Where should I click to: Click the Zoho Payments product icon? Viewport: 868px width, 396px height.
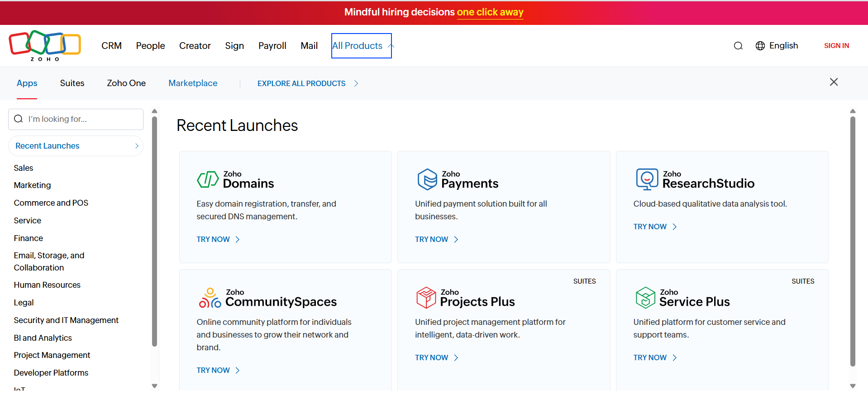pos(427,179)
